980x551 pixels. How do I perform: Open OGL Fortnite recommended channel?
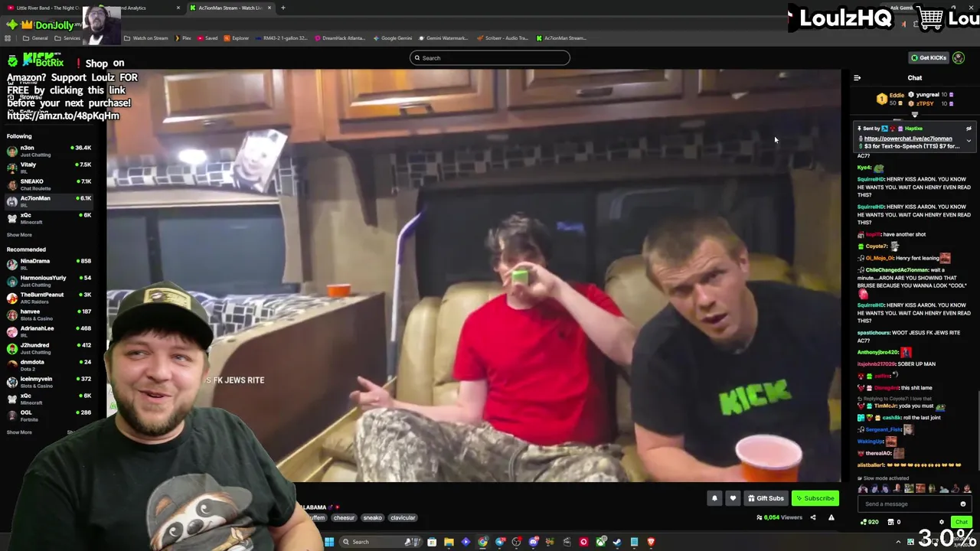point(49,416)
